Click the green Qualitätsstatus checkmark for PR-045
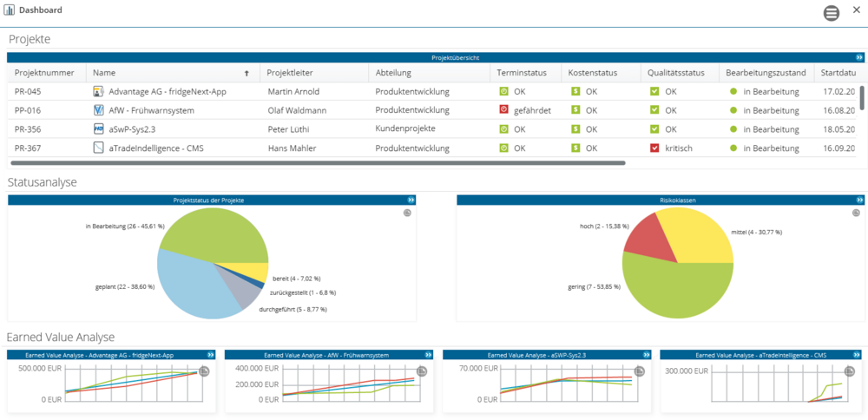 click(x=655, y=91)
